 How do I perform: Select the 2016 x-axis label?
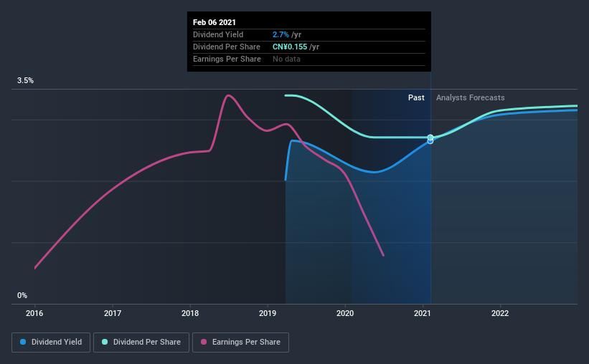pos(34,313)
